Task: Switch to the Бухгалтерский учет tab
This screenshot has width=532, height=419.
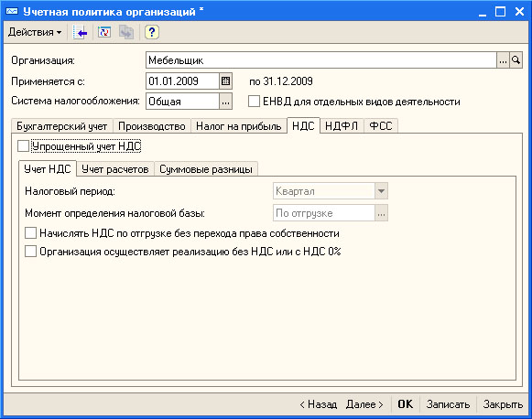Action: coord(61,126)
